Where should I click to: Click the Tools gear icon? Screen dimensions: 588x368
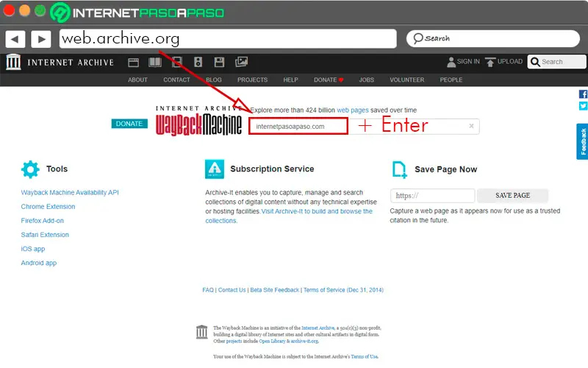tap(30, 169)
